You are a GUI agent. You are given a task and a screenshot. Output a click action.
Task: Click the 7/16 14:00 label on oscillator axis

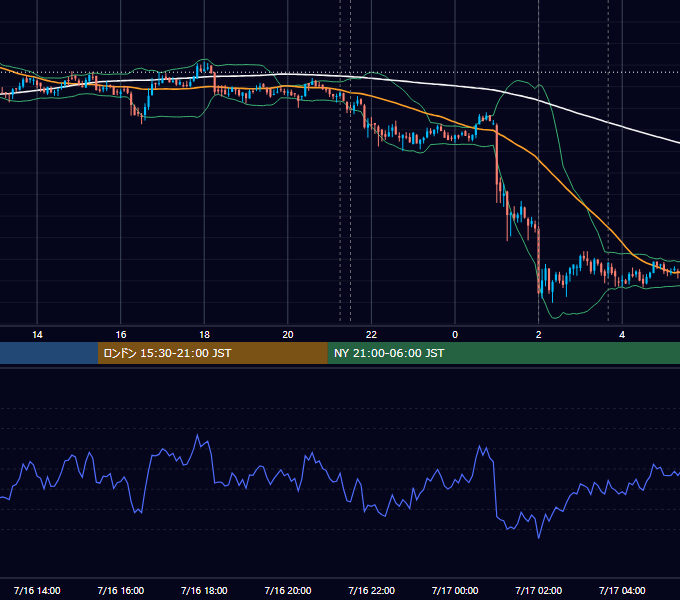[37, 590]
